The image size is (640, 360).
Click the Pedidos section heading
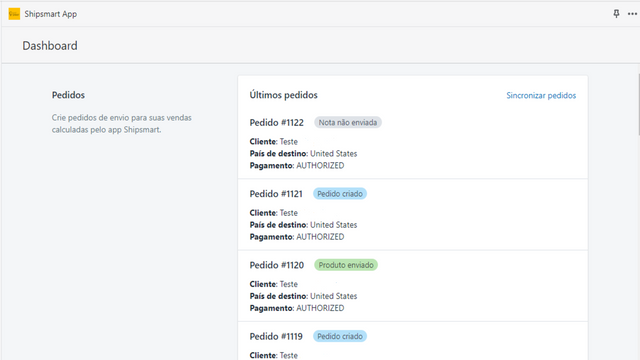pyautogui.click(x=68, y=95)
